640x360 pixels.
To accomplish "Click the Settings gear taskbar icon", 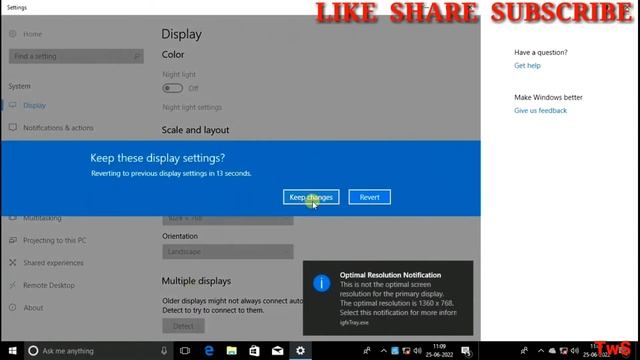I will coord(300,351).
